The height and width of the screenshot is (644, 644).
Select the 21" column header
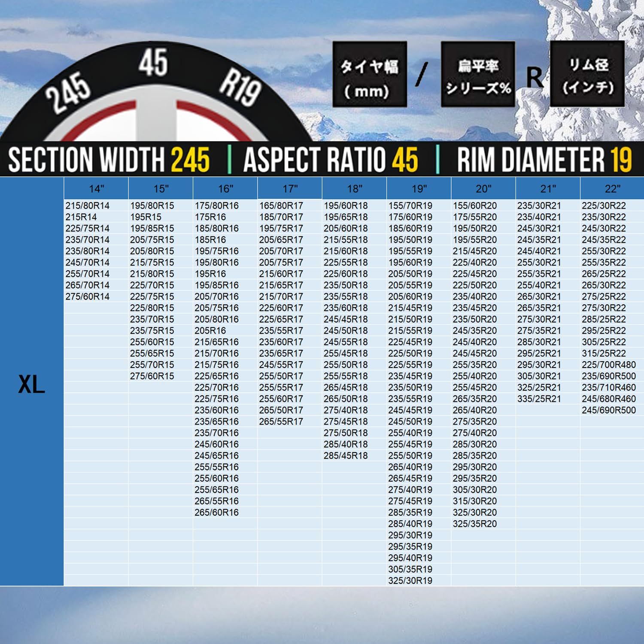[x=548, y=188]
